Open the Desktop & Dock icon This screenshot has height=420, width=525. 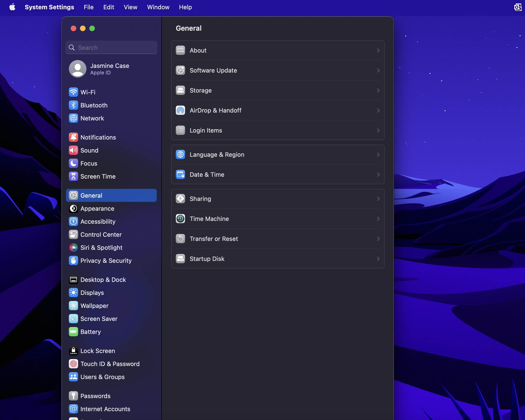[73, 280]
